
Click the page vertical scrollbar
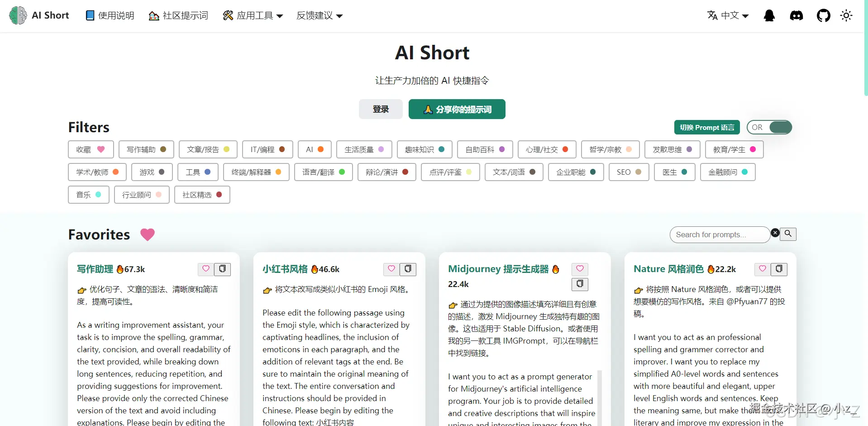(x=866, y=48)
